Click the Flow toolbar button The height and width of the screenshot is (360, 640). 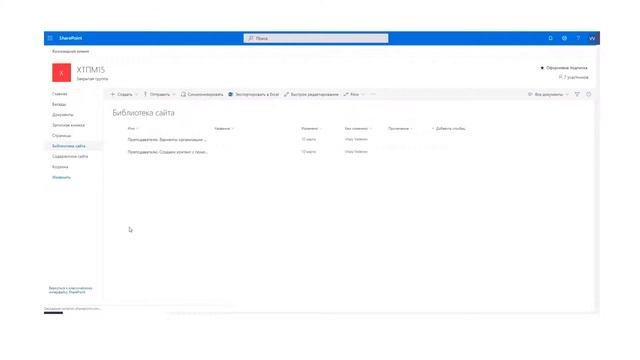pyautogui.click(x=351, y=94)
